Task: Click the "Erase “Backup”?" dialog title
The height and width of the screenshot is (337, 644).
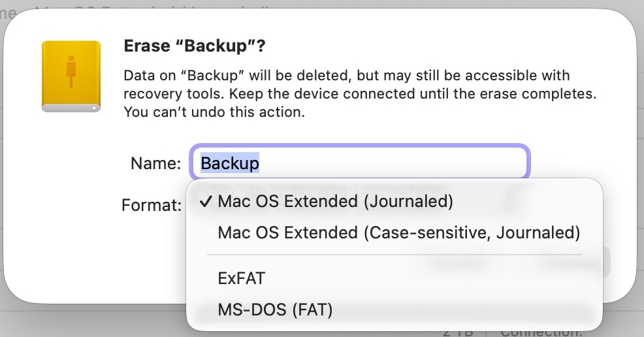Action: tap(195, 47)
